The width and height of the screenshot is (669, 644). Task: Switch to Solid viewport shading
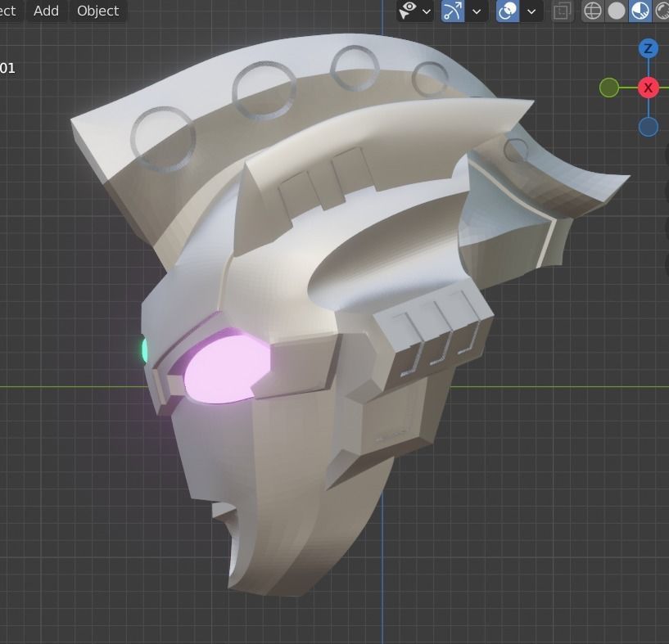click(616, 11)
